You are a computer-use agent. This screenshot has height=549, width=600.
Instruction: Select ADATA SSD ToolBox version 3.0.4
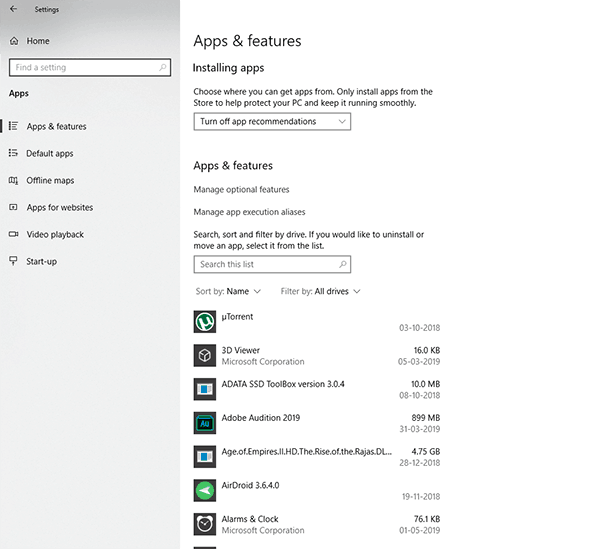317,389
